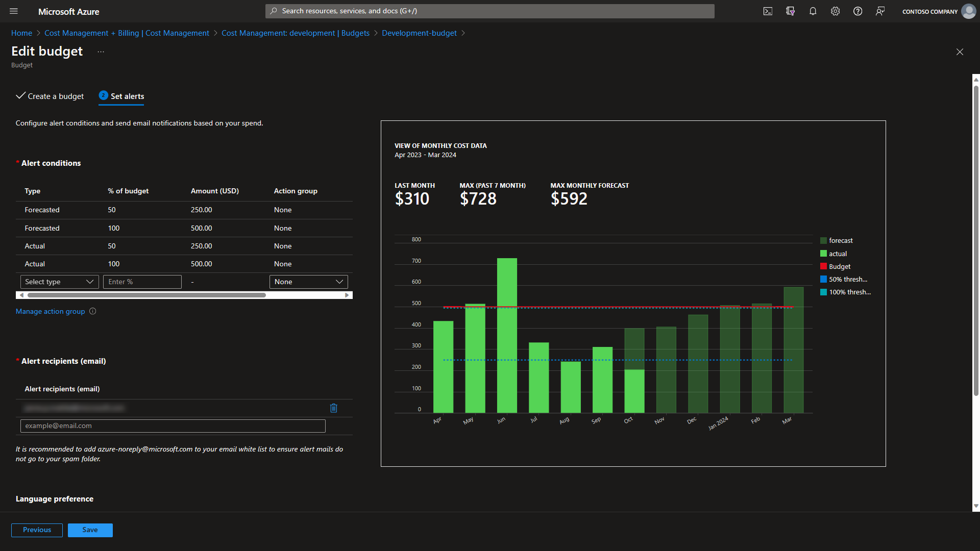Open portal settings gear

coord(835,11)
